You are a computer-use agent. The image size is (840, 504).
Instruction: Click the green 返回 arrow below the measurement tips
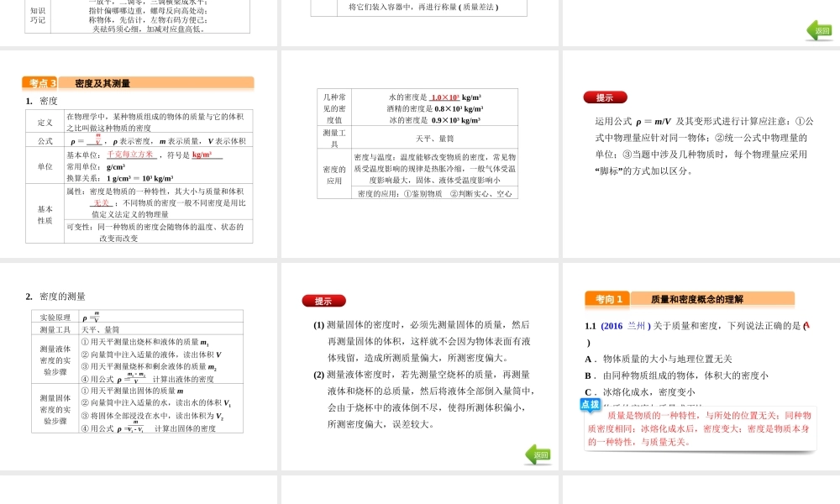[538, 454]
